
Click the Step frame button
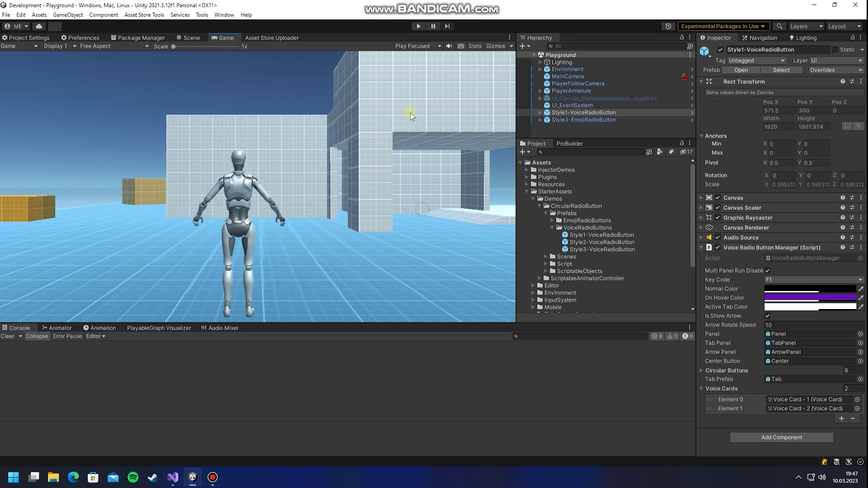447,26
